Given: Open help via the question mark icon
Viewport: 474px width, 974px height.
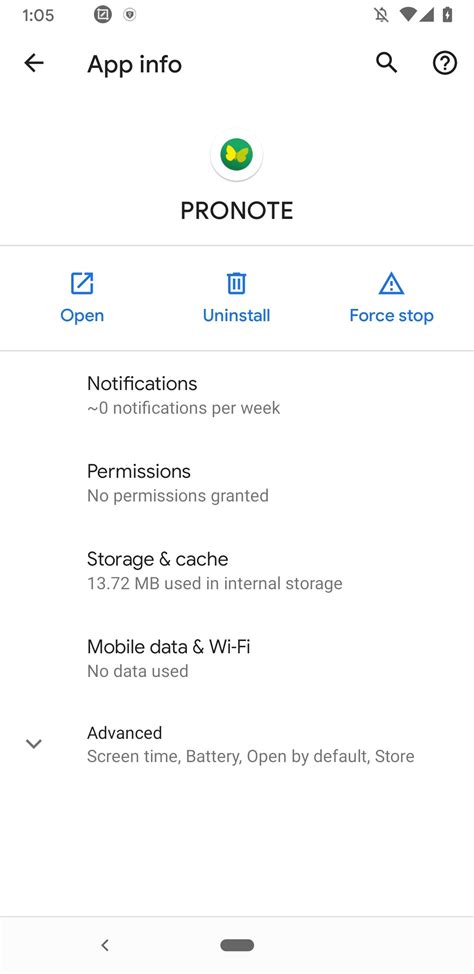Looking at the screenshot, I should point(445,63).
